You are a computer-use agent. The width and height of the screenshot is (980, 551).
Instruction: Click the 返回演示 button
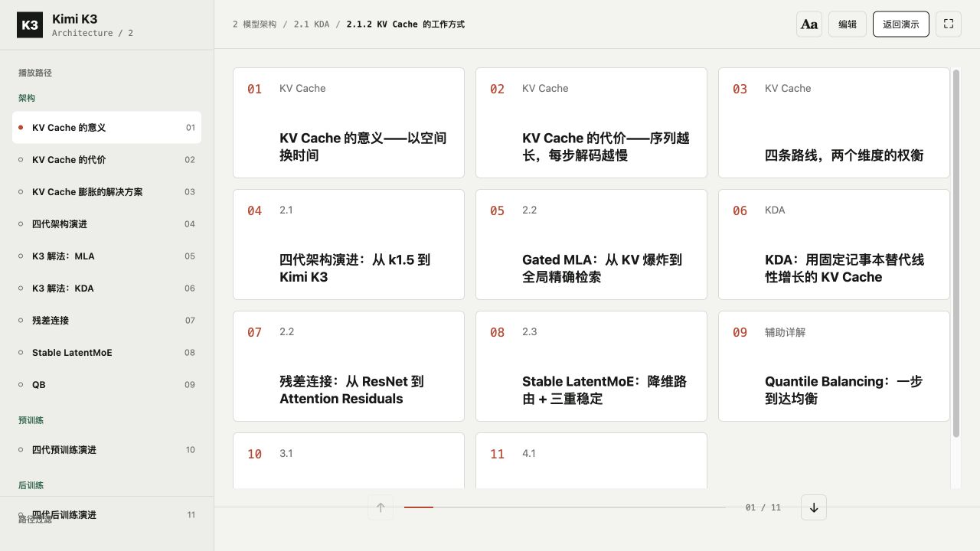coord(901,24)
